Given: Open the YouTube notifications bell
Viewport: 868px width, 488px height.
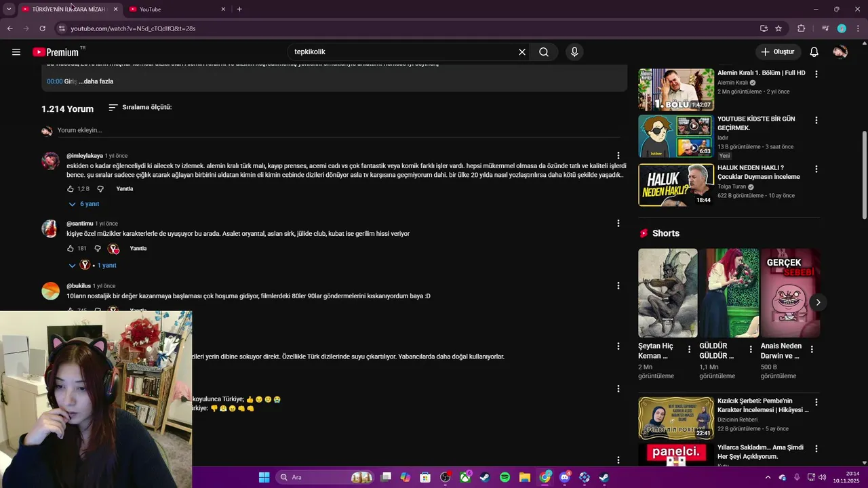Looking at the screenshot, I should click(814, 52).
